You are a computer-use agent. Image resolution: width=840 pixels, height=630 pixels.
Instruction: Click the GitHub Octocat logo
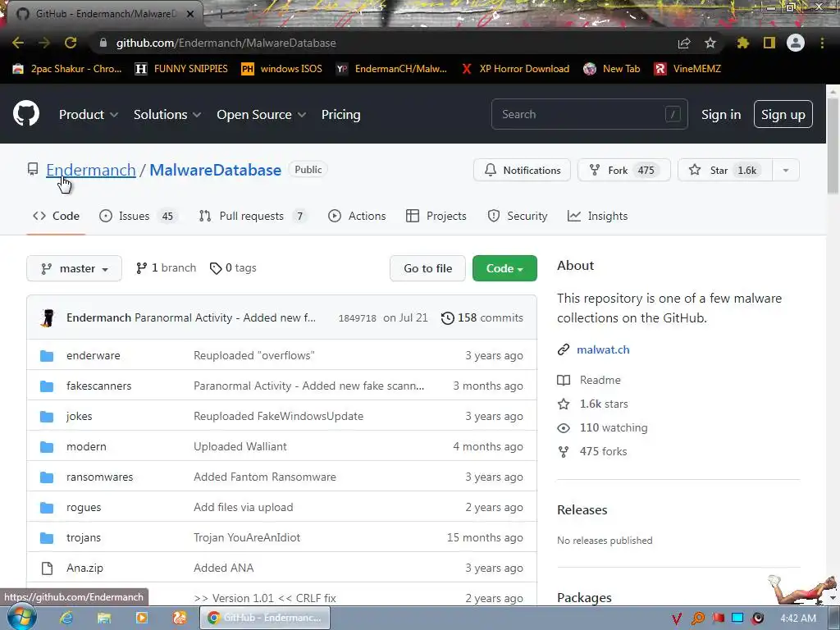tap(26, 113)
